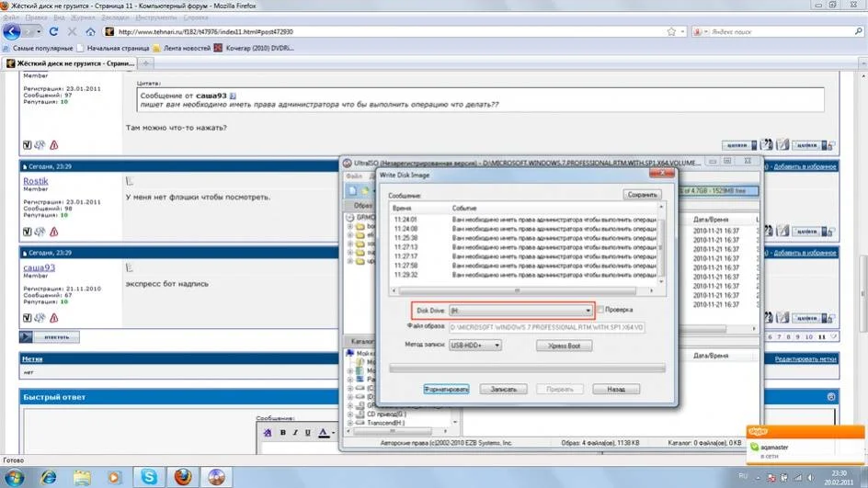Screen dimensions: 868x488
Task: Open the volume icon in system tray
Action: point(811,478)
